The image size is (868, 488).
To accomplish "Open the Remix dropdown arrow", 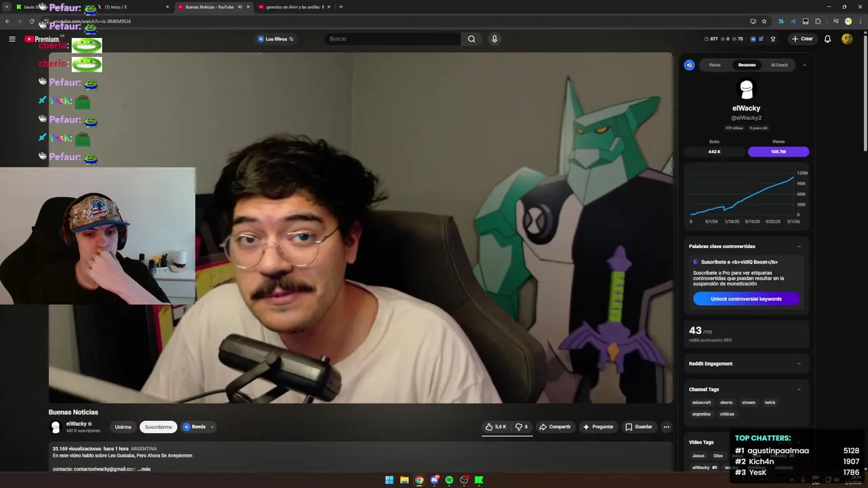I will [212, 427].
